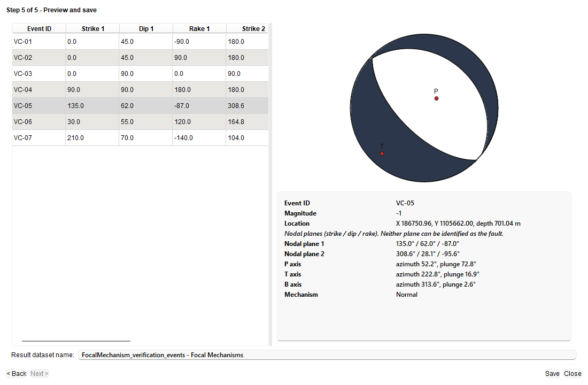Click the Nodal plane 2 values
This screenshot has width=588, height=385.
click(x=428, y=254)
